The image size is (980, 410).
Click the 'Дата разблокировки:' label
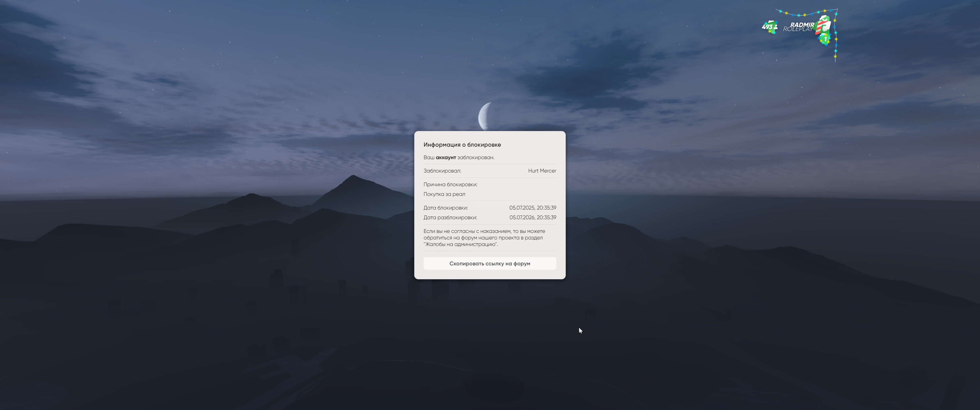pos(450,218)
